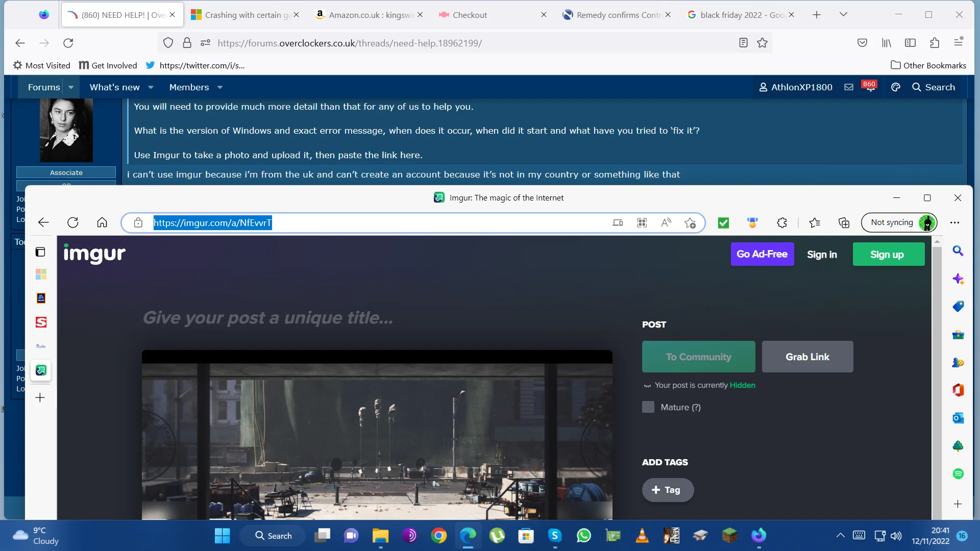Open Edge extensions puzzle icon
Screen dimensions: 980x551
(x=781, y=223)
